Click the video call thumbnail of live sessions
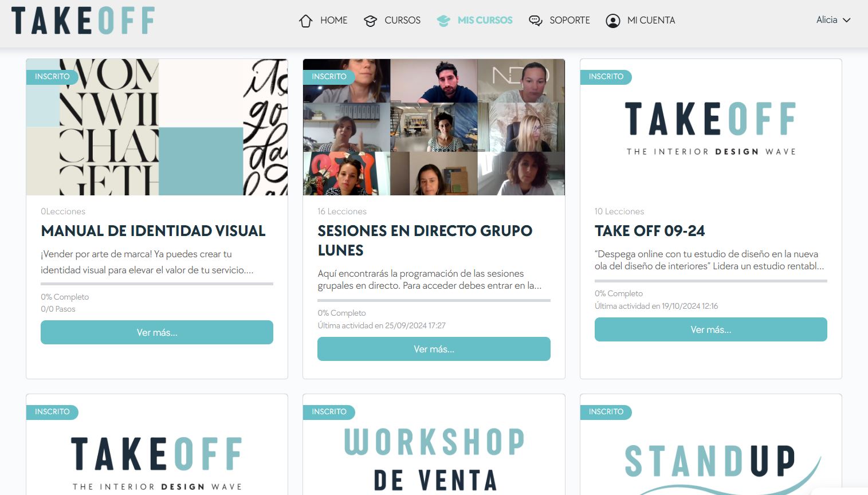 click(x=434, y=127)
